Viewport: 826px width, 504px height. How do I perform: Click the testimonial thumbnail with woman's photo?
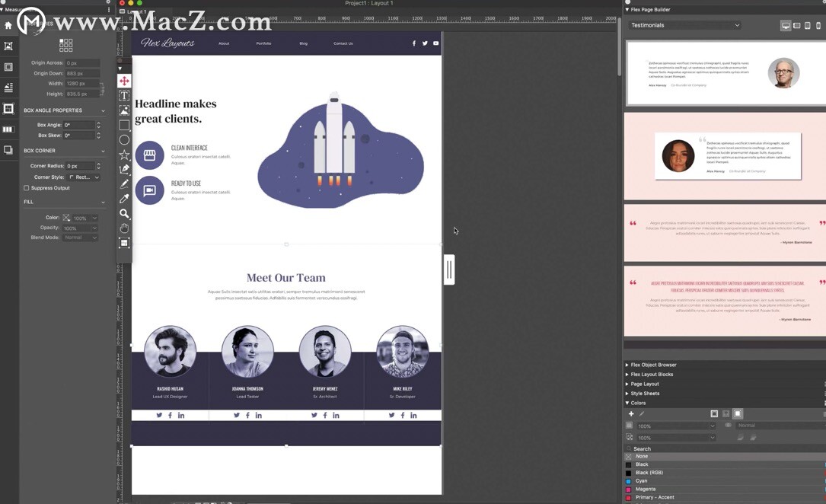pyautogui.click(x=725, y=156)
